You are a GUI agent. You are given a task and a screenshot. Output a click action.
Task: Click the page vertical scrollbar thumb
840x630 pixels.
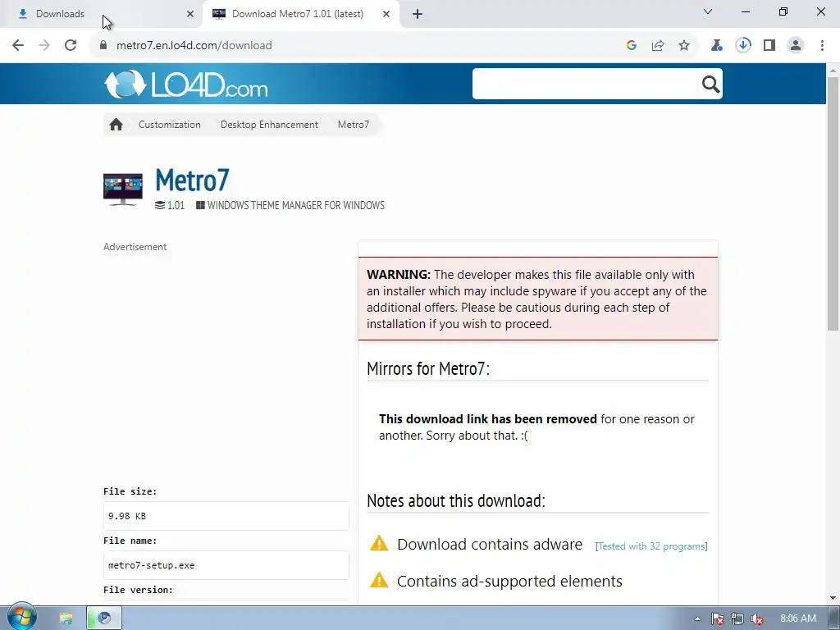click(x=833, y=203)
